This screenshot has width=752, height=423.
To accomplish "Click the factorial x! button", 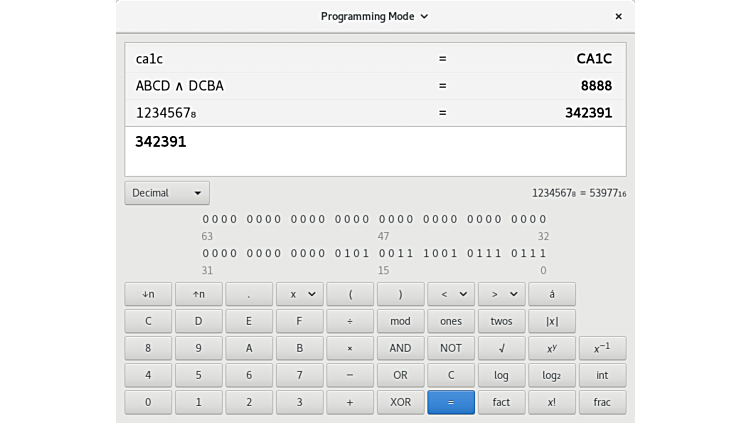I will tap(552, 402).
